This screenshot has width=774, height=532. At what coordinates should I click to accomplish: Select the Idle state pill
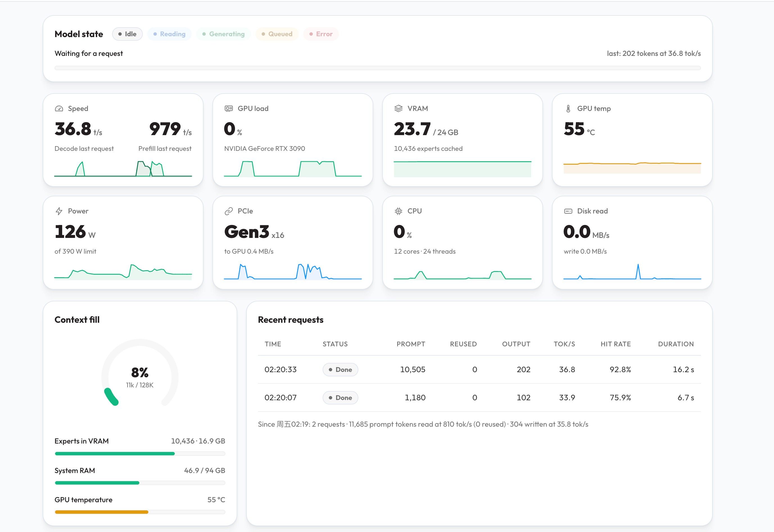point(127,34)
